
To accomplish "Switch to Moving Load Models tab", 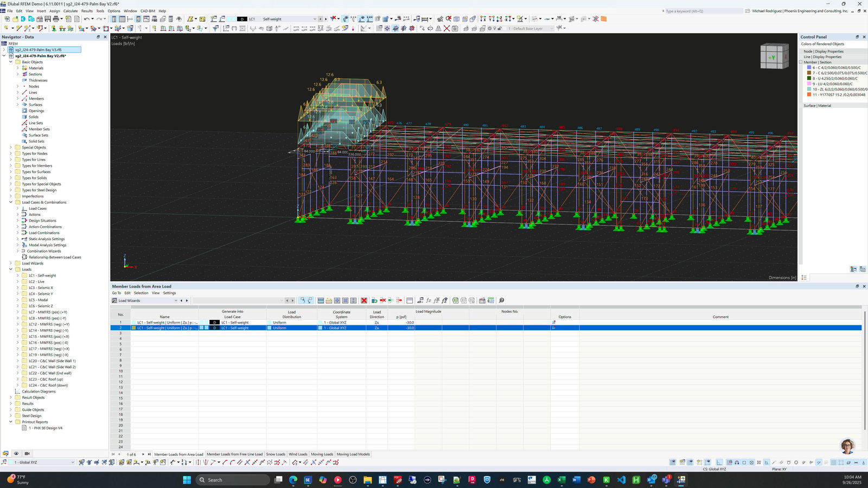I will [353, 454].
